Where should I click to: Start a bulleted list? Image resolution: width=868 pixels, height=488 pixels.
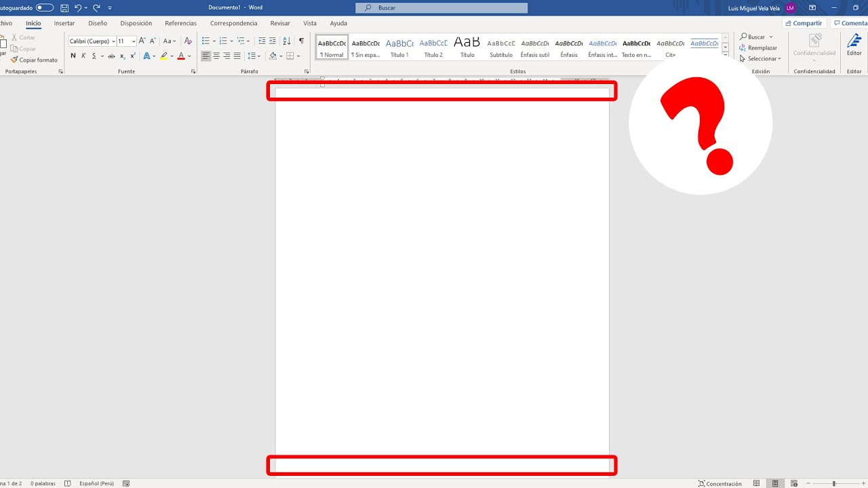[205, 41]
